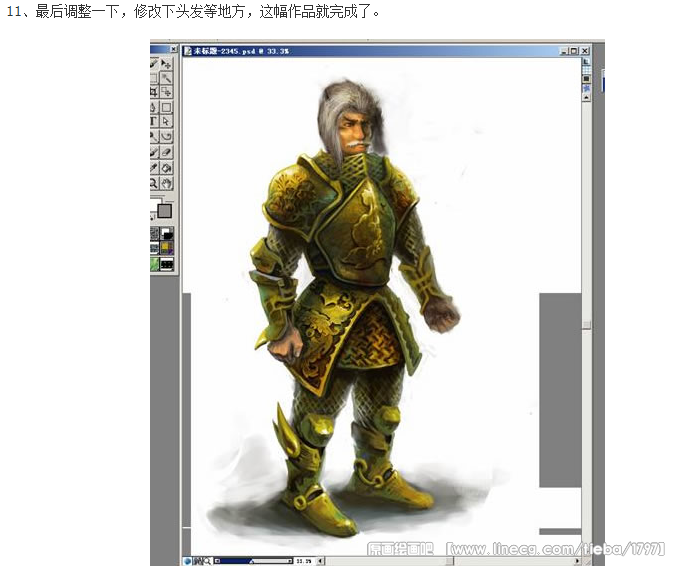The width and height of the screenshot is (698, 566).
Task: Select the Eraser tool in toolbox
Action: pyautogui.click(x=166, y=152)
